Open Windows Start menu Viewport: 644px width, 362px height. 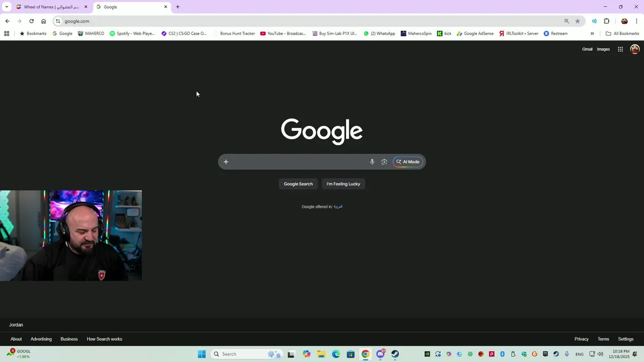[x=202, y=354]
